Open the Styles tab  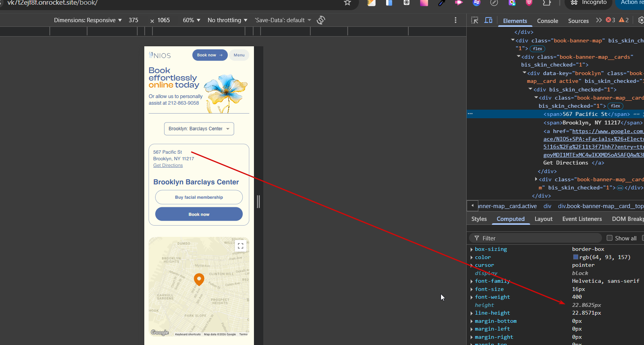[479, 219]
